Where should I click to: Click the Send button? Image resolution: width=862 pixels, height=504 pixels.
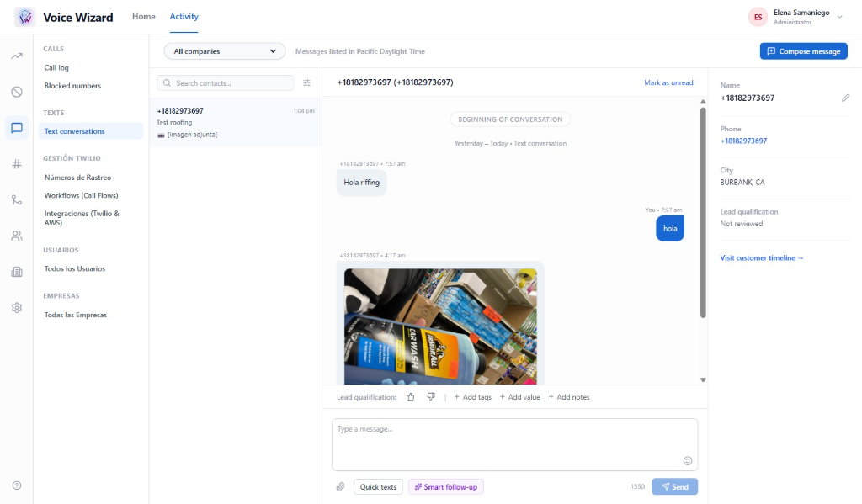pos(675,486)
